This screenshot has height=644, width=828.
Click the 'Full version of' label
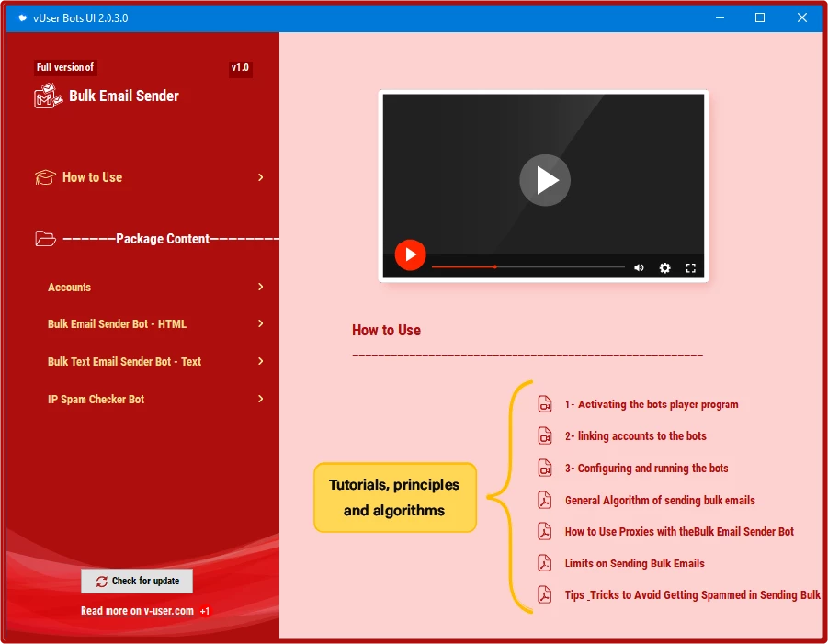tap(65, 68)
